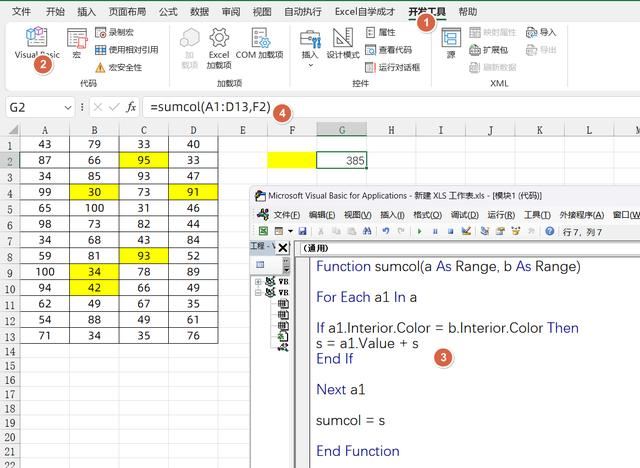Click 运行对话框 run dialog
Viewport: 640px width, 468px height.
[392, 67]
